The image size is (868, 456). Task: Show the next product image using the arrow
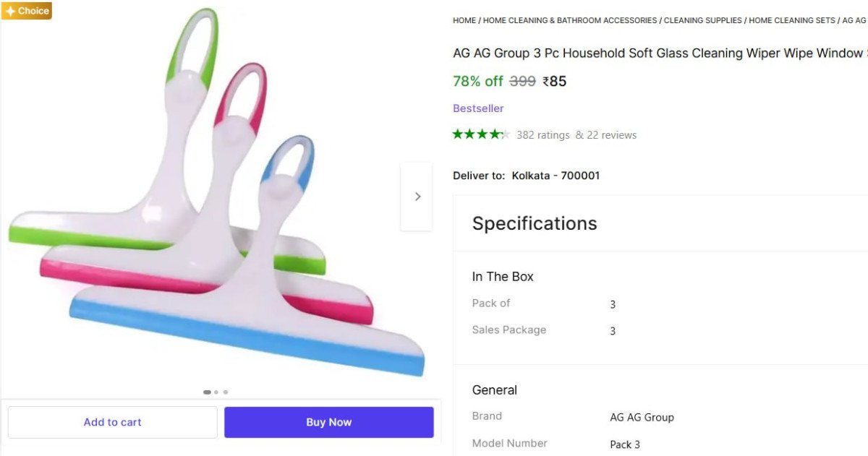pos(417,197)
